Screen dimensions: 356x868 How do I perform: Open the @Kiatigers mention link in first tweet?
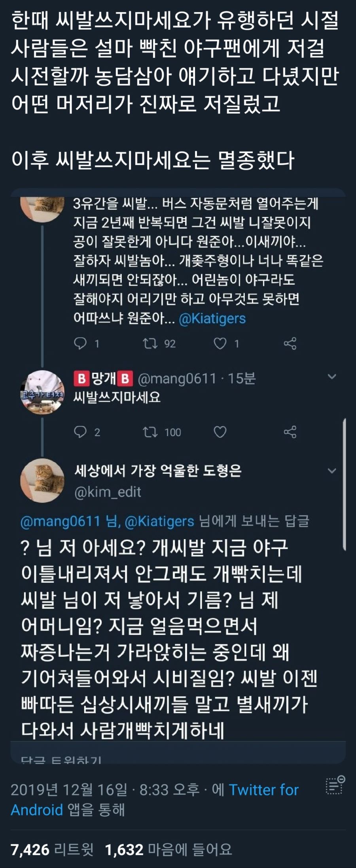click(212, 318)
